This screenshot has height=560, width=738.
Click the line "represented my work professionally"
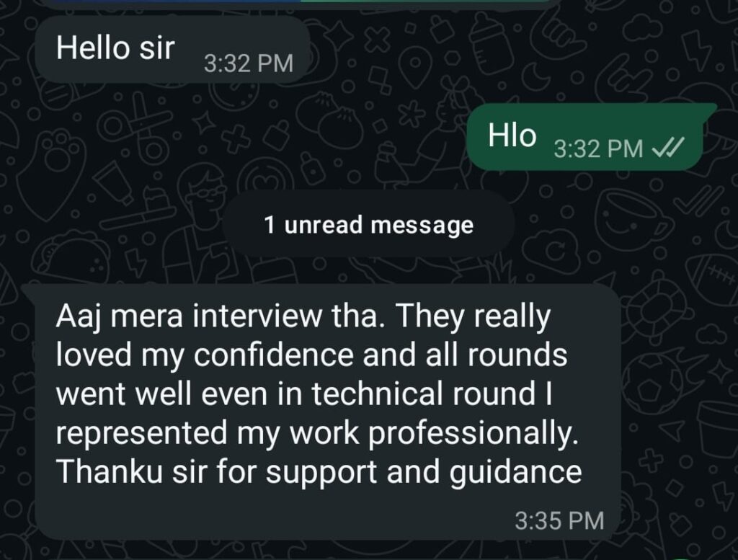click(x=317, y=433)
